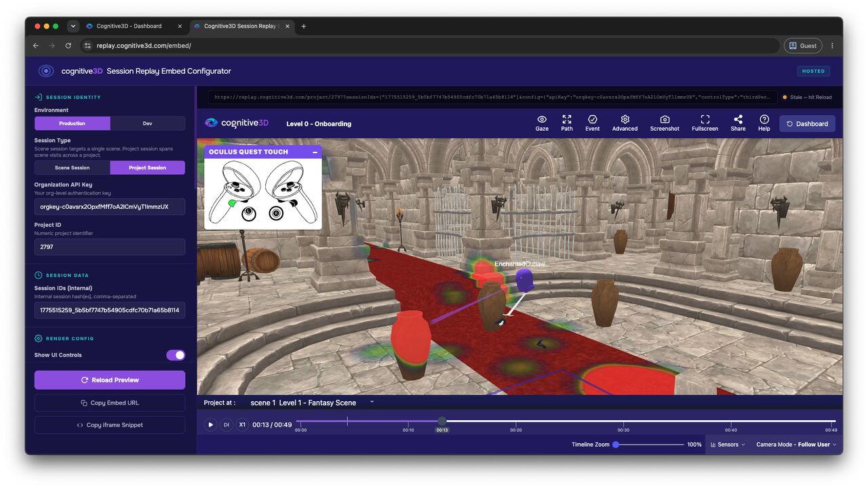Adjust the Timeline Zoom slider handle
868x488 pixels.
(x=616, y=445)
